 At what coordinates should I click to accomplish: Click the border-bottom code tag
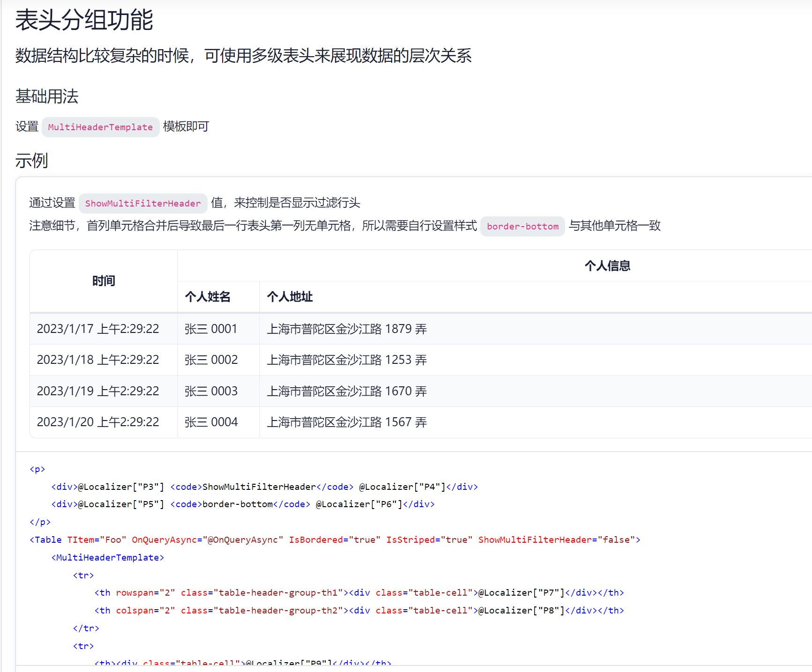tap(522, 226)
